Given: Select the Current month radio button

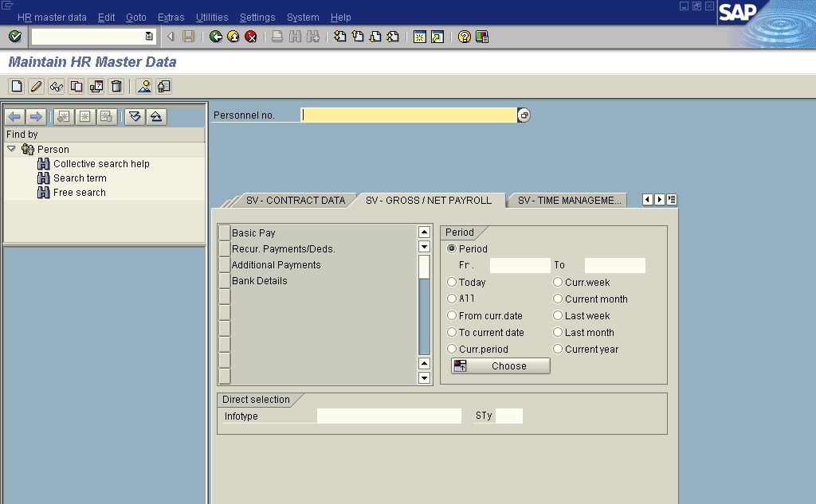Looking at the screenshot, I should click(x=557, y=299).
